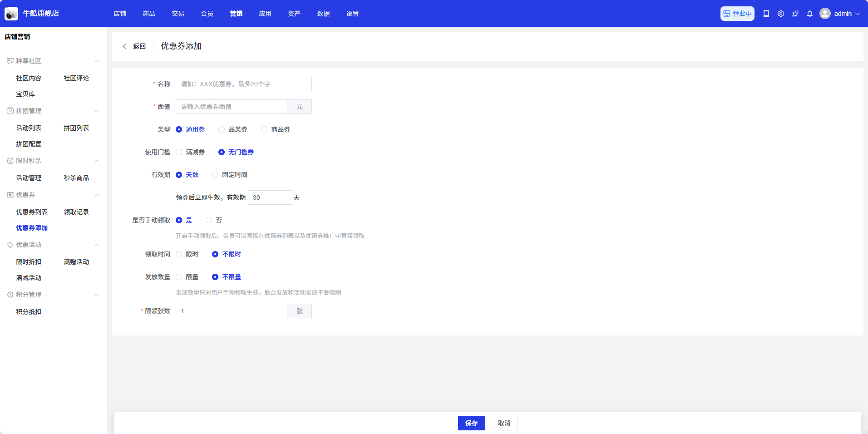Open 满赠活动 in sidebar
The image size is (868, 434).
pos(76,262)
